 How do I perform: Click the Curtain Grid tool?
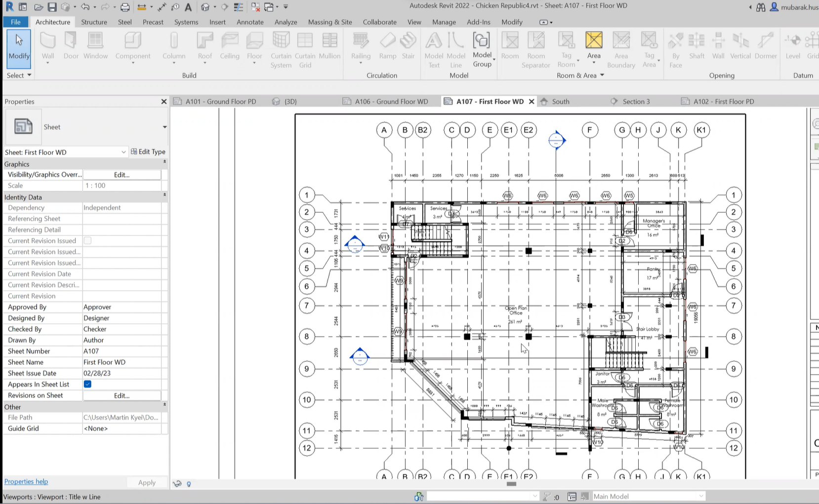tap(305, 49)
